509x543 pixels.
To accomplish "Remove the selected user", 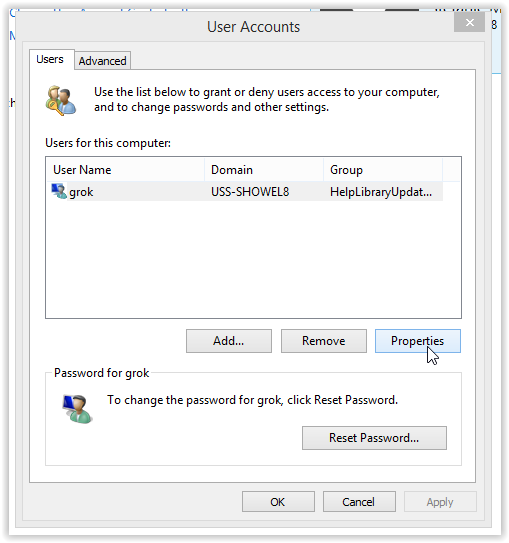I will pyautogui.click(x=323, y=341).
